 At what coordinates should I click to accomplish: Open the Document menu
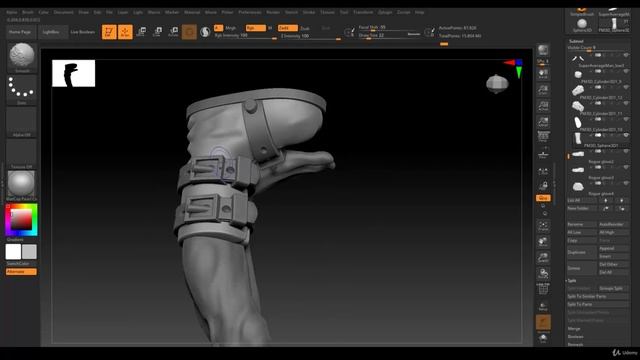(x=64, y=12)
